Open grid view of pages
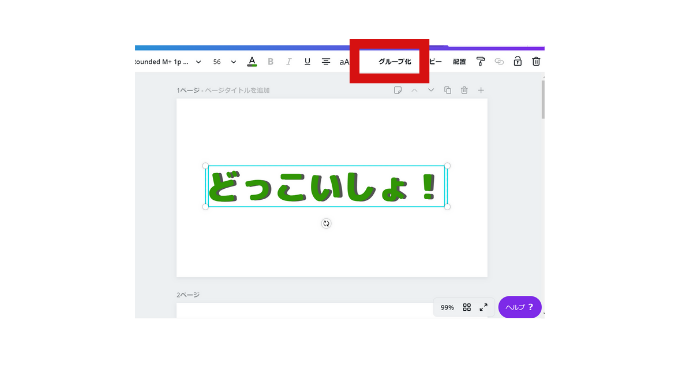Screen dimensions: 680x390 pyautogui.click(x=467, y=307)
